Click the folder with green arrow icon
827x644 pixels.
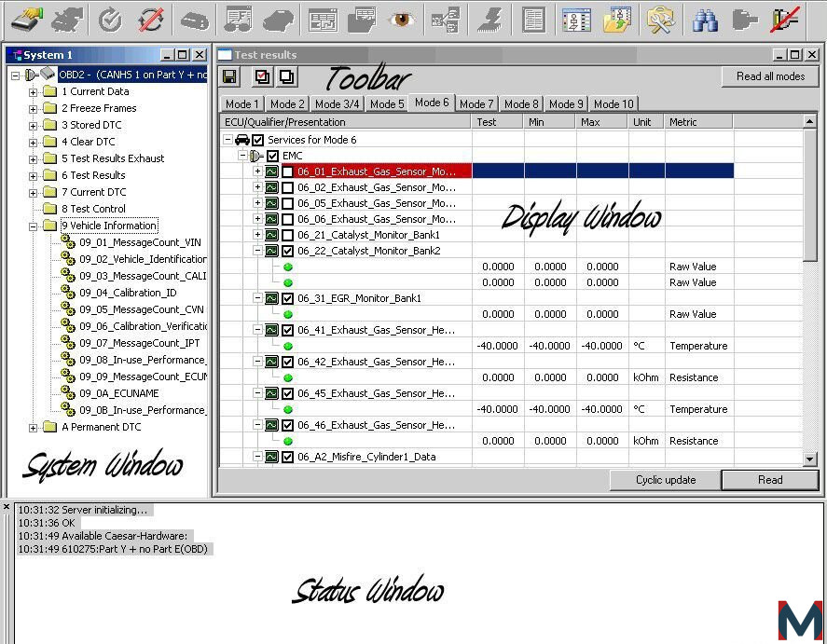[617, 20]
